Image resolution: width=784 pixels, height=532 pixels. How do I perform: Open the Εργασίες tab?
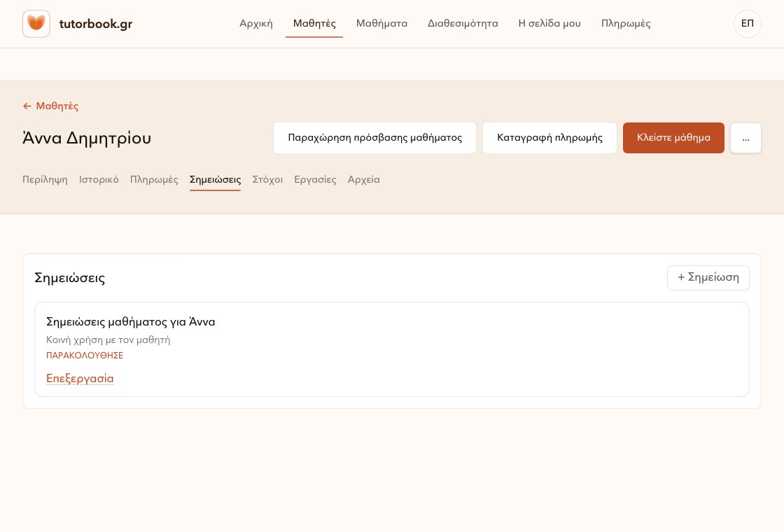tap(315, 179)
